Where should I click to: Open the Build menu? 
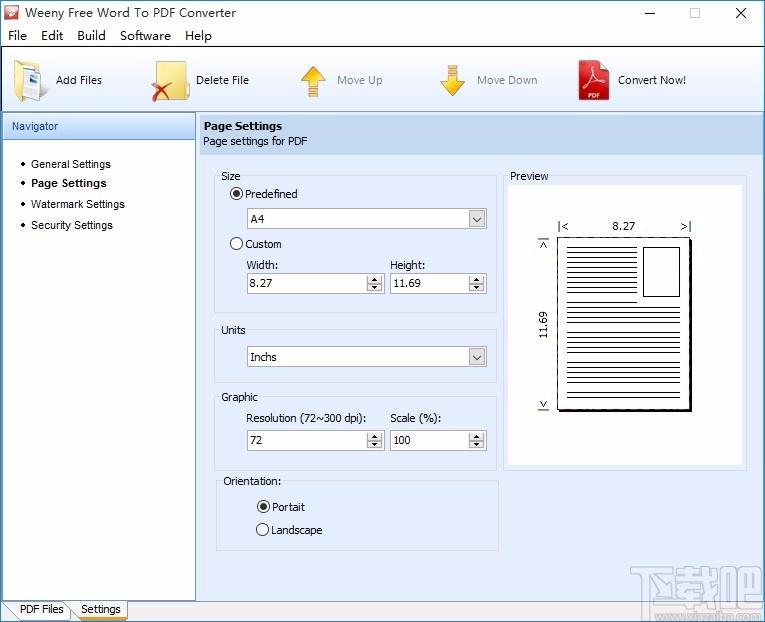pyautogui.click(x=91, y=36)
